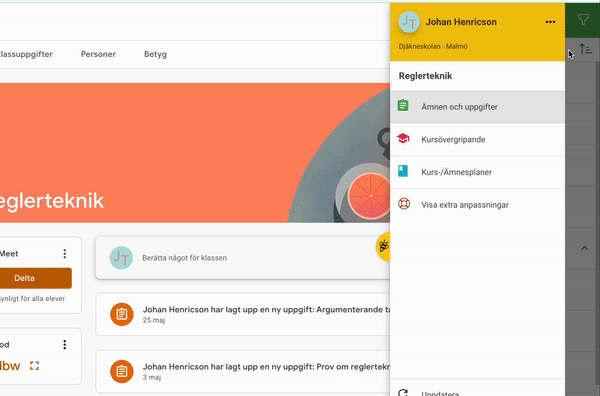Image resolution: width=600 pixels, height=396 pixels.
Task: Click the Johan Henricson name
Action: [461, 22]
